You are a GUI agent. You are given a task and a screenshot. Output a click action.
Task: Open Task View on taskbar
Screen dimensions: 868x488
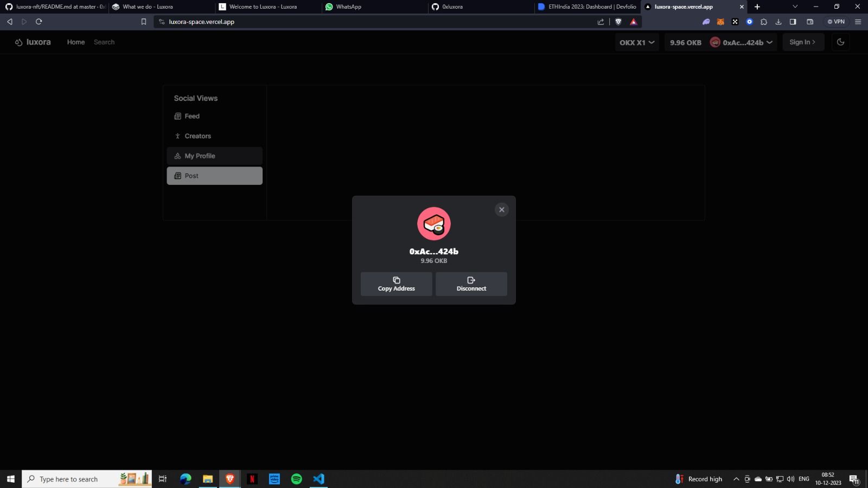click(x=162, y=479)
